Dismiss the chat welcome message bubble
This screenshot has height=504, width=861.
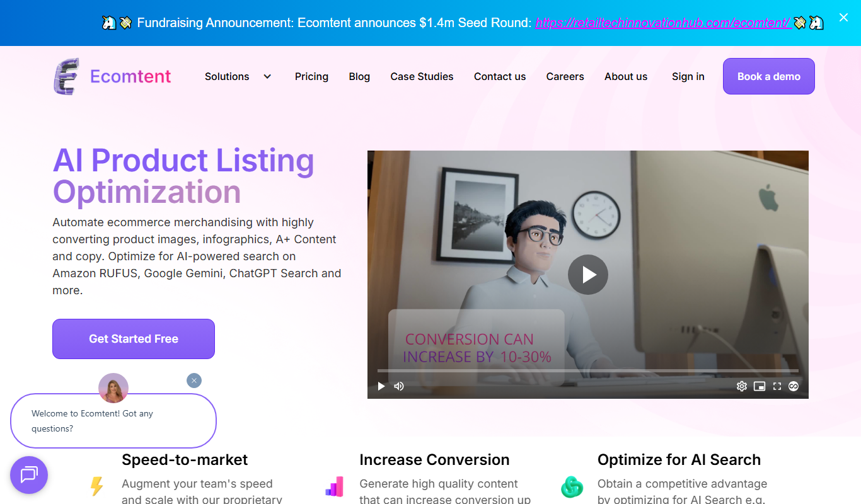click(194, 381)
